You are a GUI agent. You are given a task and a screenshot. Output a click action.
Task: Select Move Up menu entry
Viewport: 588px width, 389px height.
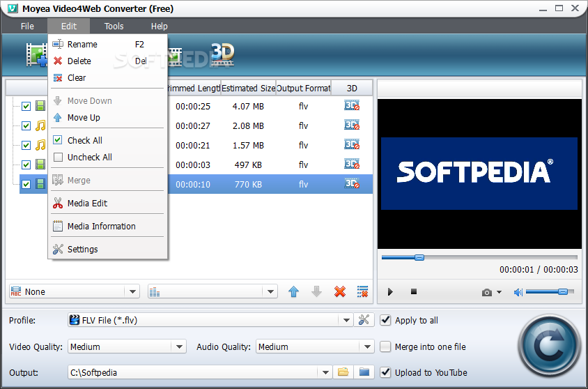107,117
